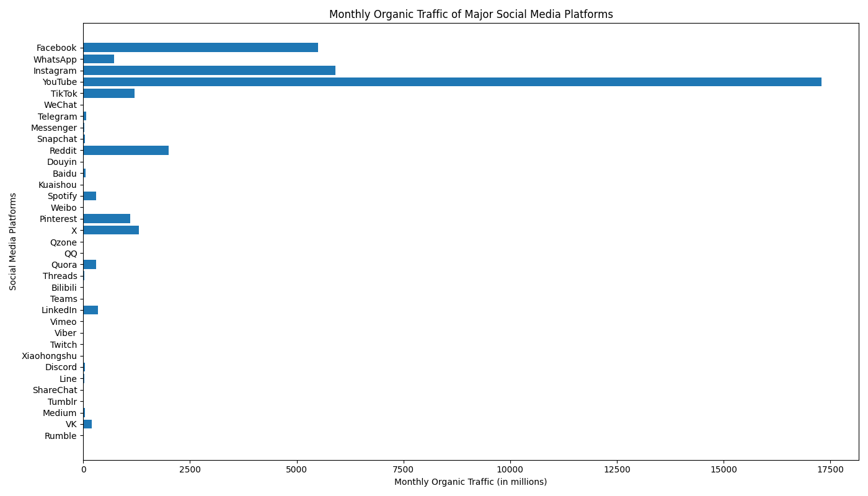Image resolution: width=868 pixels, height=496 pixels.
Task: Click the '12500' x-axis tick label
Action: [x=617, y=470]
